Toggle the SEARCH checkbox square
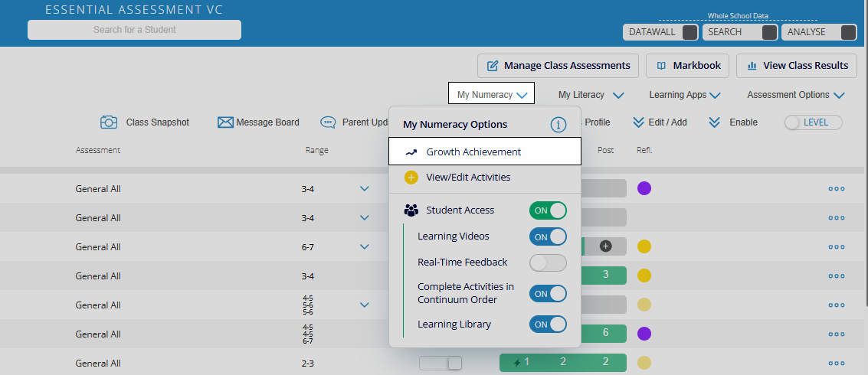The image size is (868, 375). (769, 32)
